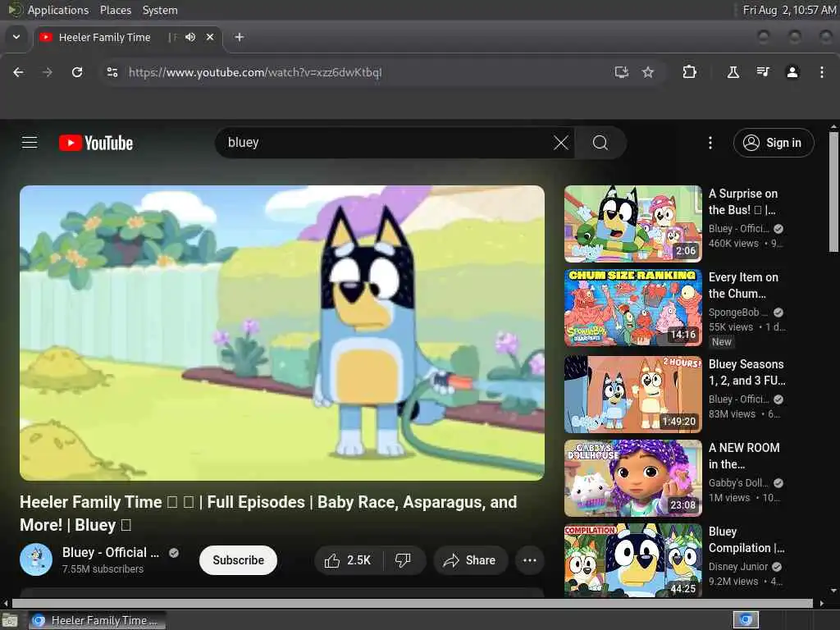
Task: Click Disney Junior channel name
Action: point(738,567)
